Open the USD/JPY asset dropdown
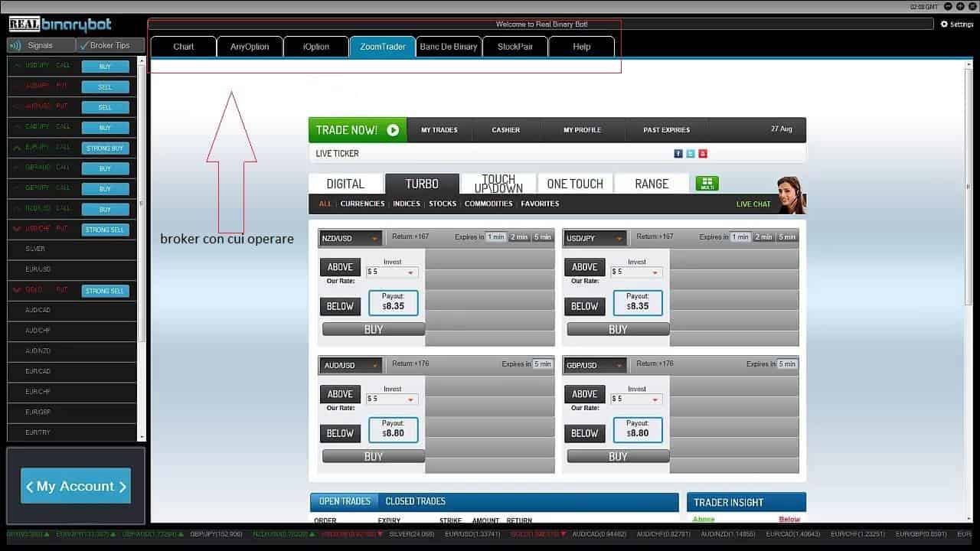The image size is (980, 551). pos(595,239)
